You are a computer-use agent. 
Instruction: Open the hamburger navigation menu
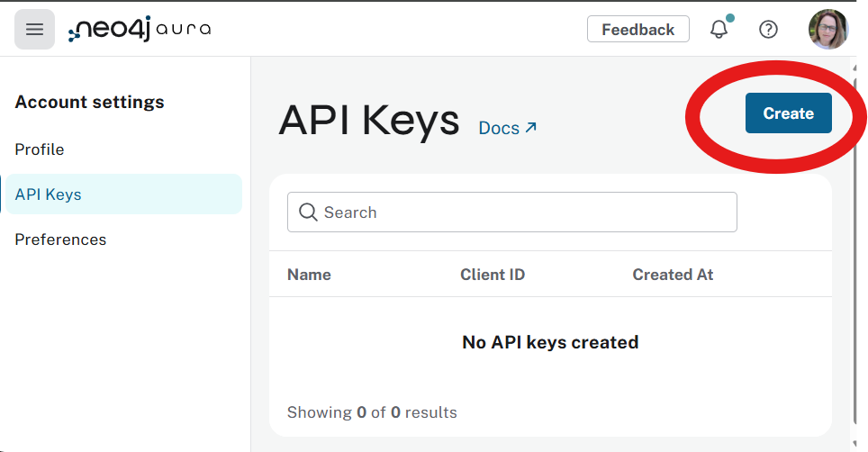coord(34,30)
